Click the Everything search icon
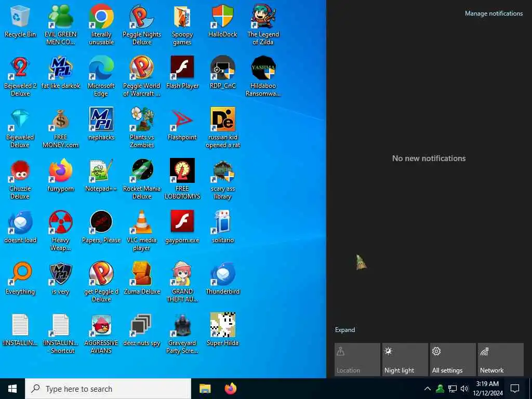 click(x=20, y=278)
